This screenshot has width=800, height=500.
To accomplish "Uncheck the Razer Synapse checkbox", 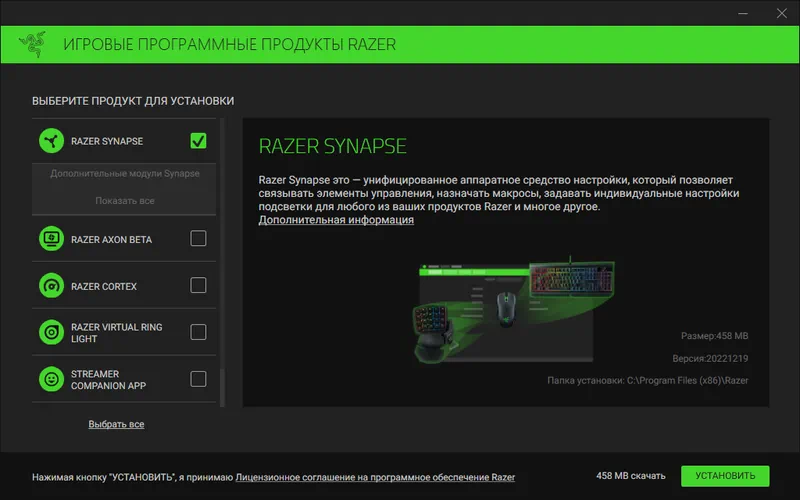I will 198,141.
